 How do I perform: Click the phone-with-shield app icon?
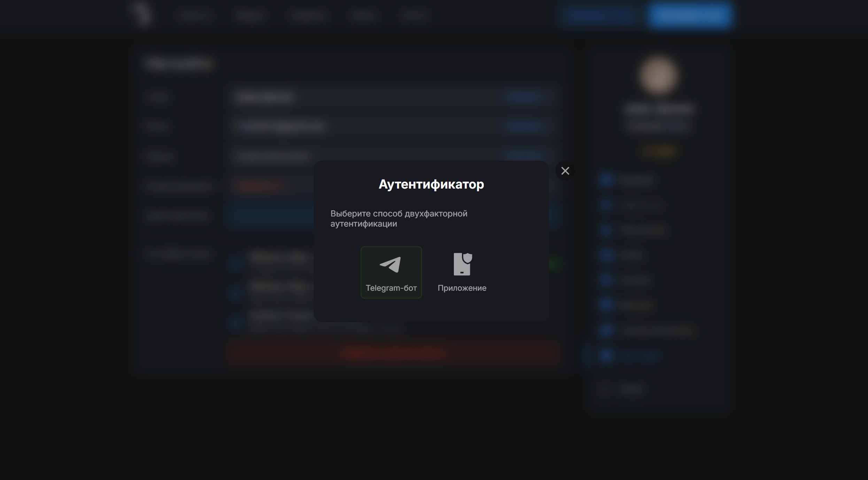(462, 264)
